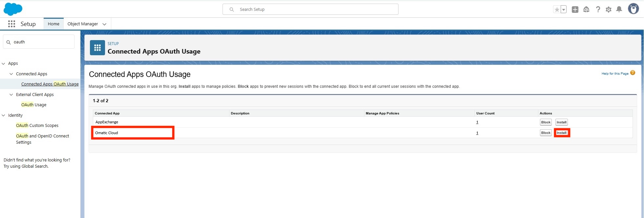Viewport: 644px width, 218px height.
Task: Click the Trailhead guidance icon
Action: point(586,10)
